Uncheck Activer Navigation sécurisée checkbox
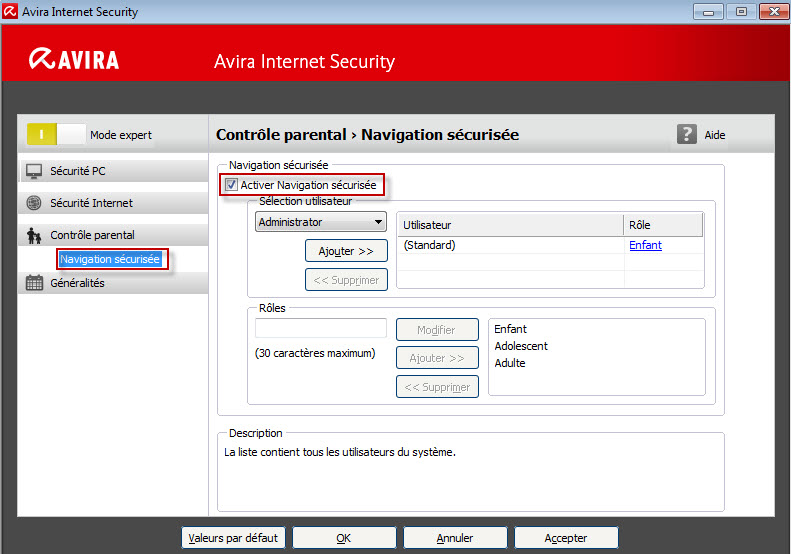 tap(231, 185)
